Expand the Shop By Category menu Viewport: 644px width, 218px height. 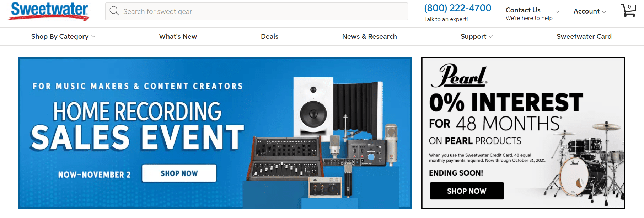(x=63, y=37)
